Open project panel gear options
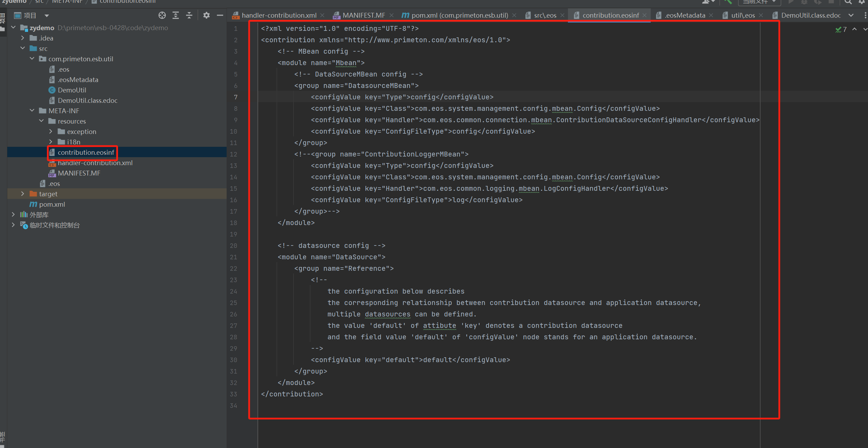The image size is (868, 448). click(207, 15)
